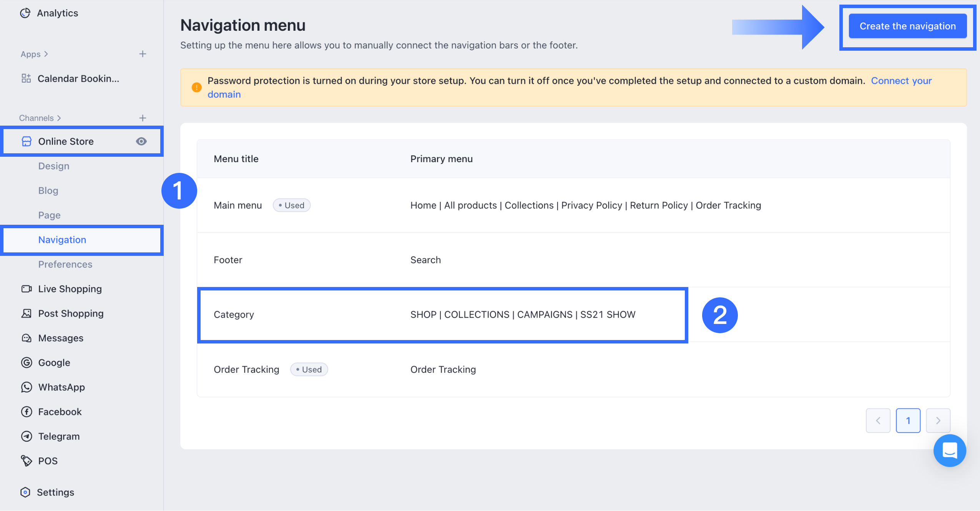Click the Analytics pie chart icon
This screenshot has height=511, width=980.
(x=25, y=13)
